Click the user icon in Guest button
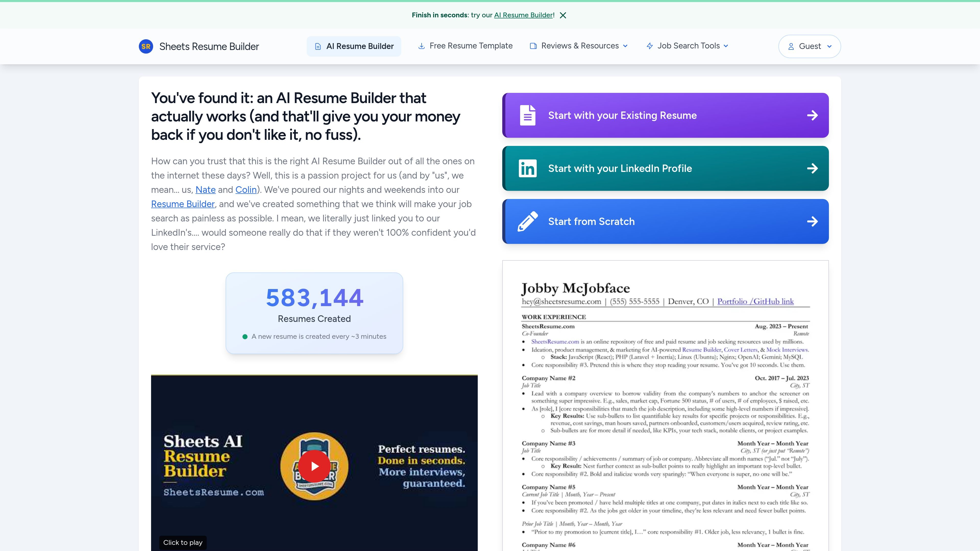Viewport: 980px width, 551px height. 791,46
